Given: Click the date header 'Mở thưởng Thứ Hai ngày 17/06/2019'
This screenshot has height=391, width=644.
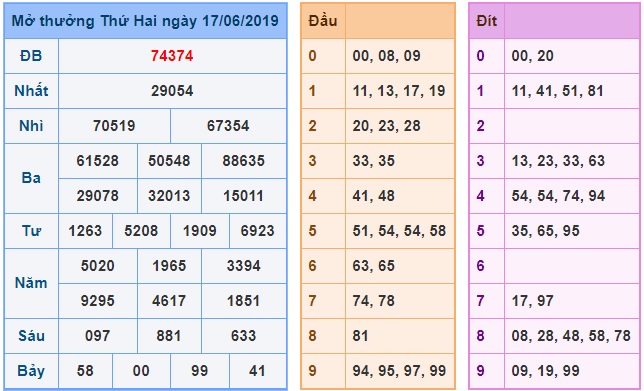Looking at the screenshot, I should [145, 21].
